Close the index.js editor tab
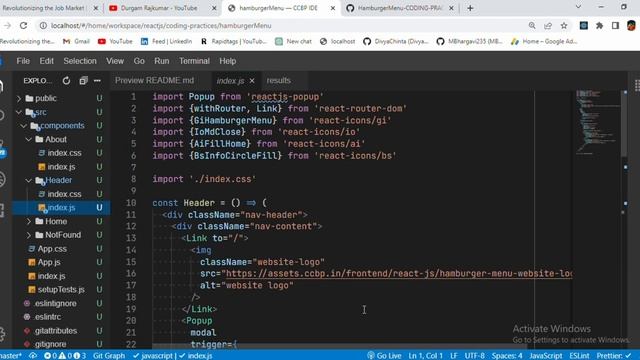This screenshot has width=640, height=360. 252,81
